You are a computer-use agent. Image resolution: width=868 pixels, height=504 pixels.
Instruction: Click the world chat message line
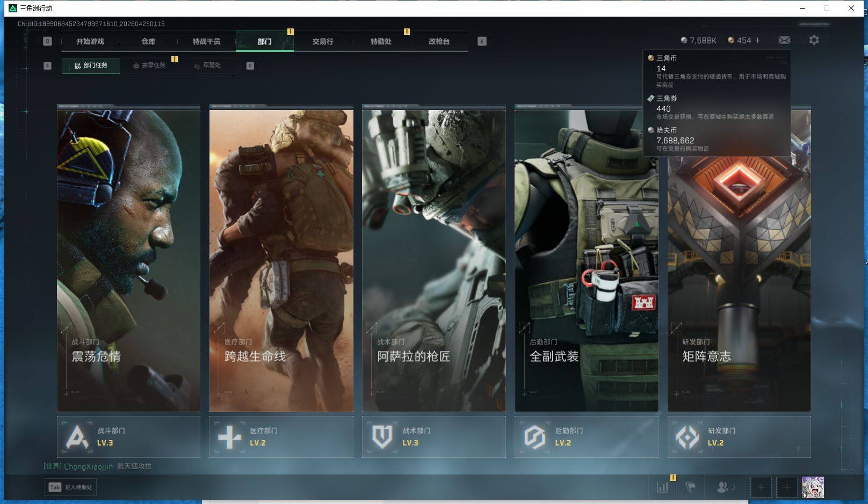pos(98,466)
